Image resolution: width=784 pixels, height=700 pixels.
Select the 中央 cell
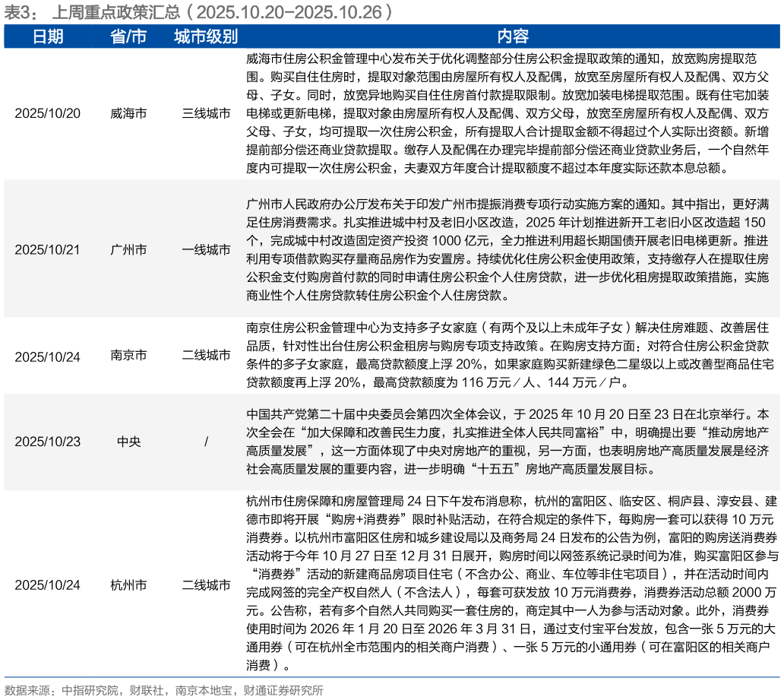128,441
